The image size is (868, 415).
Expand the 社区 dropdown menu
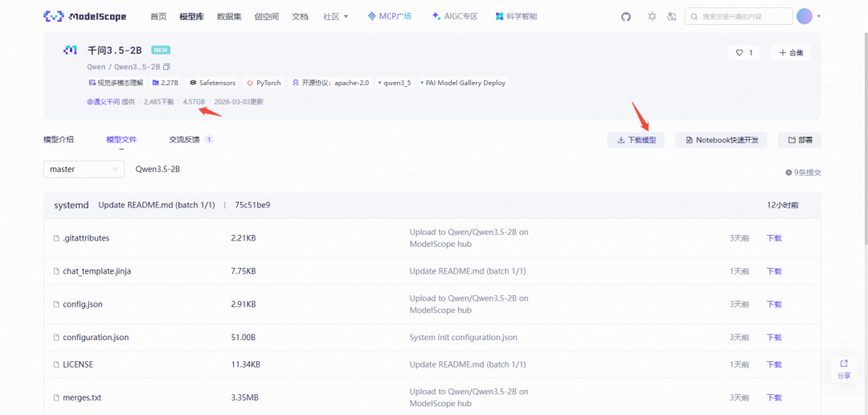click(x=335, y=17)
